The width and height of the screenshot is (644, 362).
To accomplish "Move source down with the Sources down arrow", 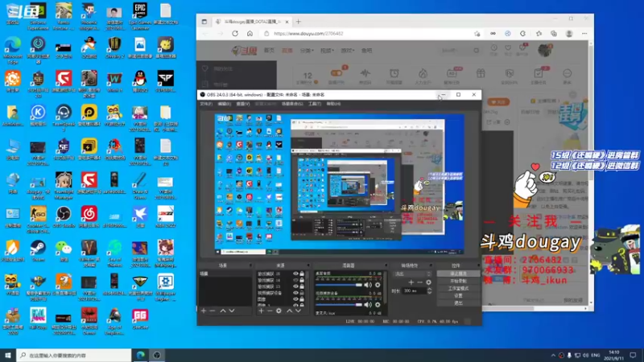I will (298, 311).
